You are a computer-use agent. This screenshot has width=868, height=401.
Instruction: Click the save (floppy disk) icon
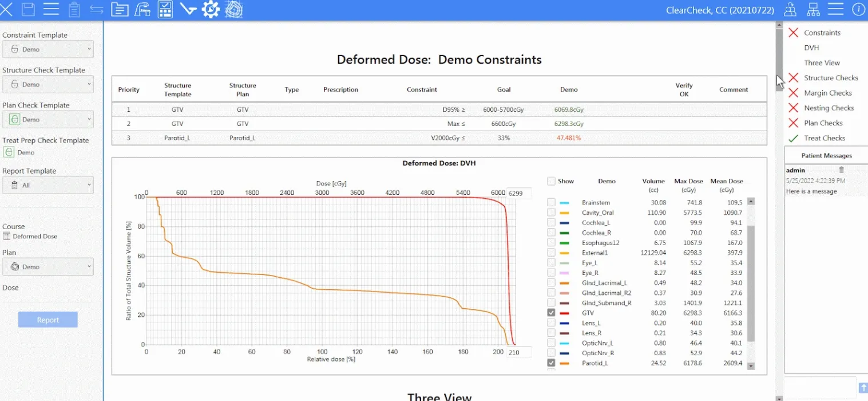tap(28, 9)
